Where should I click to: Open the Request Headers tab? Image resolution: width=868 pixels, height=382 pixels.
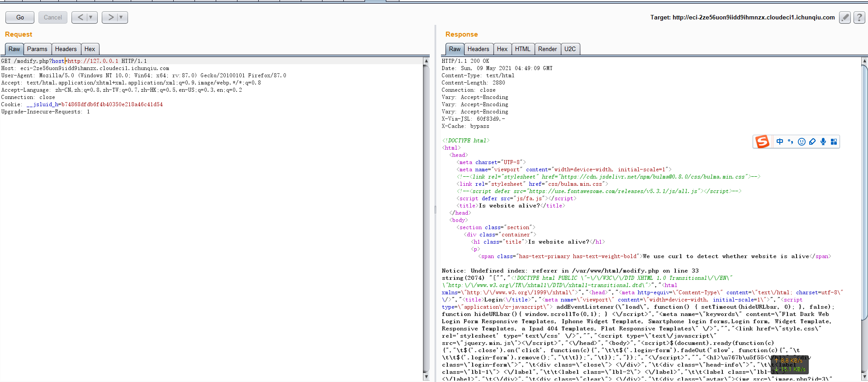[66, 49]
